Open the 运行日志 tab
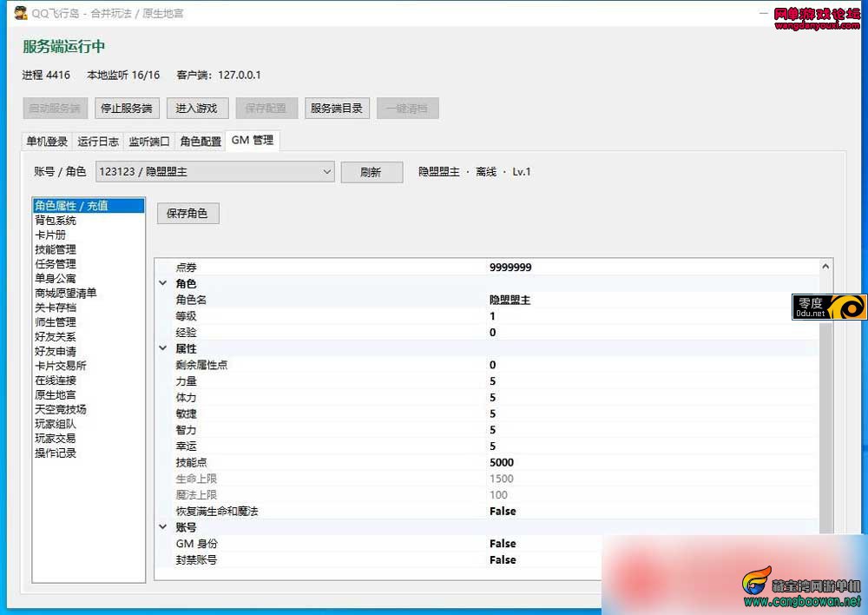 [98, 142]
